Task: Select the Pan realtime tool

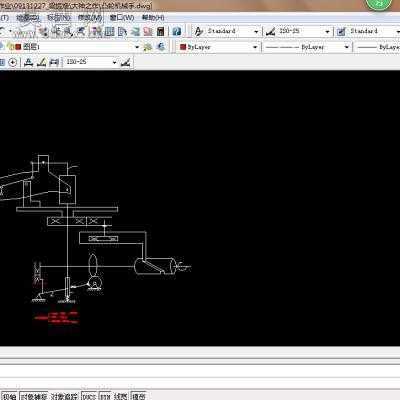Action: [x=42, y=31]
